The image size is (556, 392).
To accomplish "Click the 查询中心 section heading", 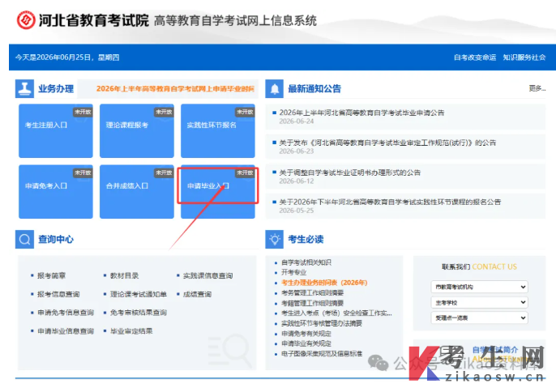I will tap(56, 239).
